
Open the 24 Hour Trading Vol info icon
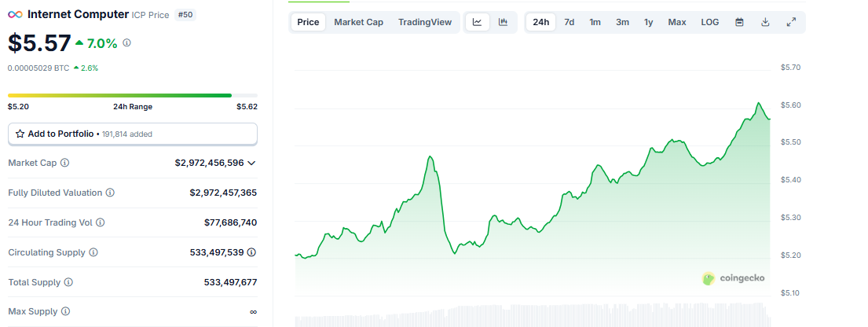[x=101, y=222]
